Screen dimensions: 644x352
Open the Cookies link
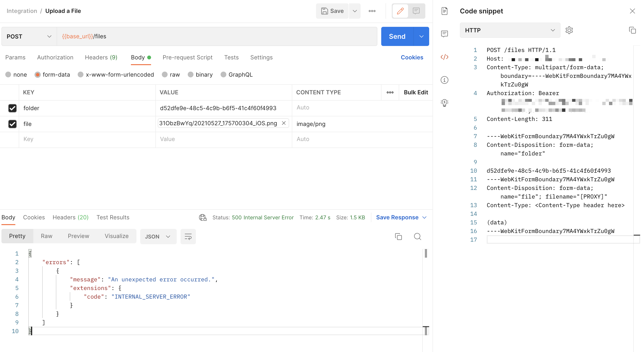coord(412,57)
